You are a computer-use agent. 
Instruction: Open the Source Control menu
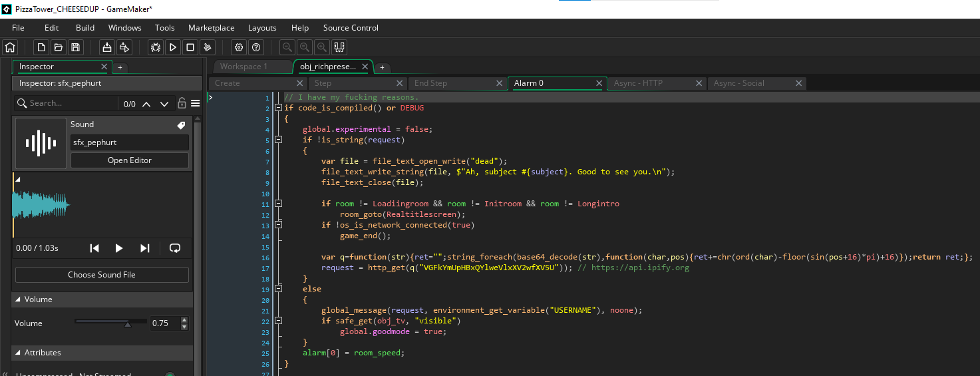pyautogui.click(x=351, y=28)
